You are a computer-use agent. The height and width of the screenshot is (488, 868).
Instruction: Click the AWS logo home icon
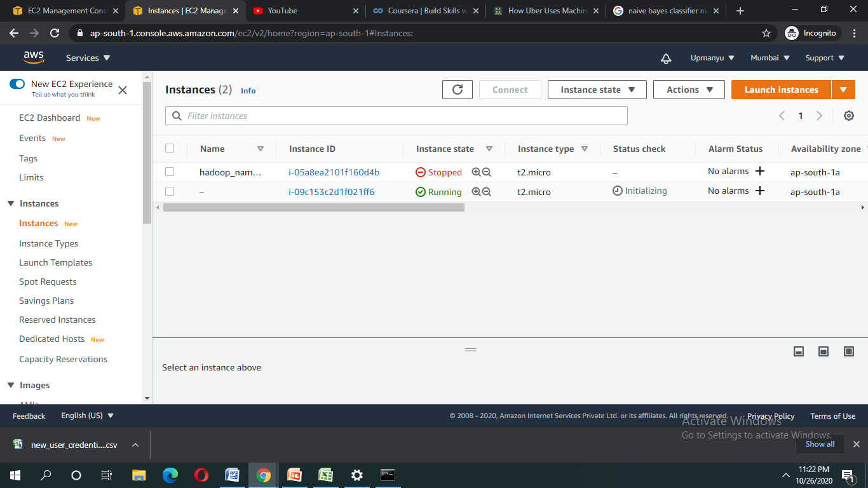point(34,58)
